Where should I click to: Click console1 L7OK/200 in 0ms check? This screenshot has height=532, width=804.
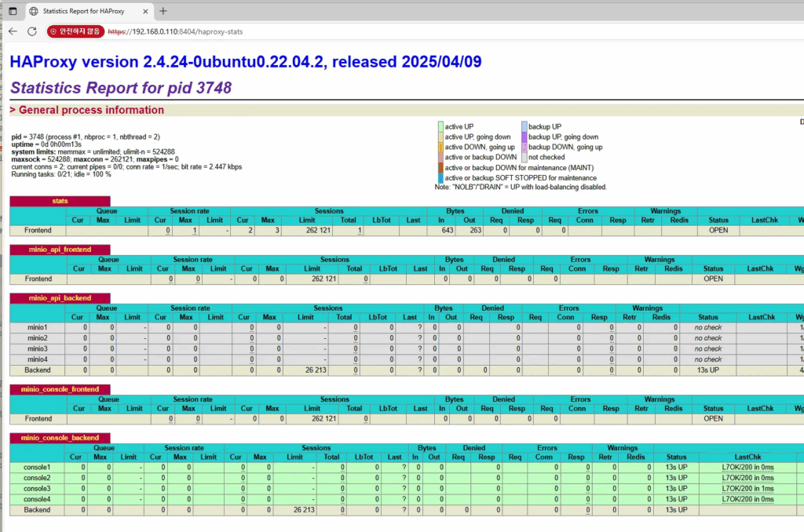tap(747, 468)
